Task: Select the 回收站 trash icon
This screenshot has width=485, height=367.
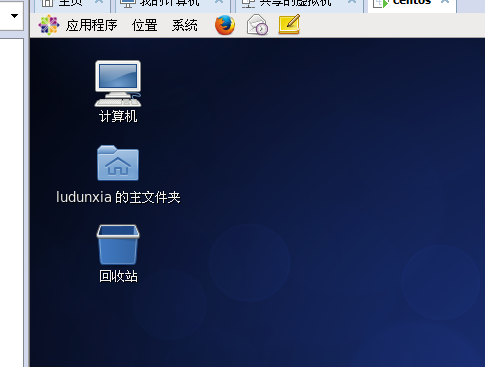Action: [118, 254]
